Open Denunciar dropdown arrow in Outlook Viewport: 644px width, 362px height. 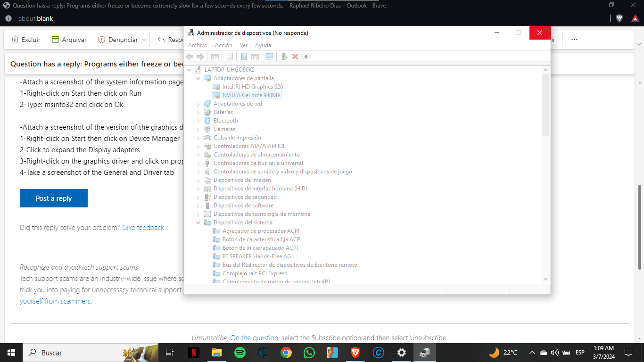click(144, 40)
